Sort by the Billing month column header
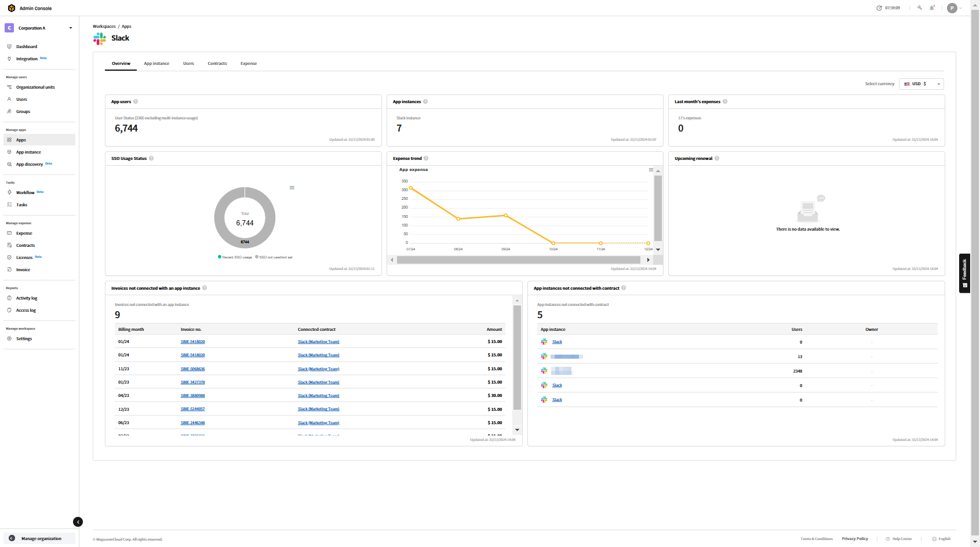Screen dimensions: 980x547 (131, 329)
